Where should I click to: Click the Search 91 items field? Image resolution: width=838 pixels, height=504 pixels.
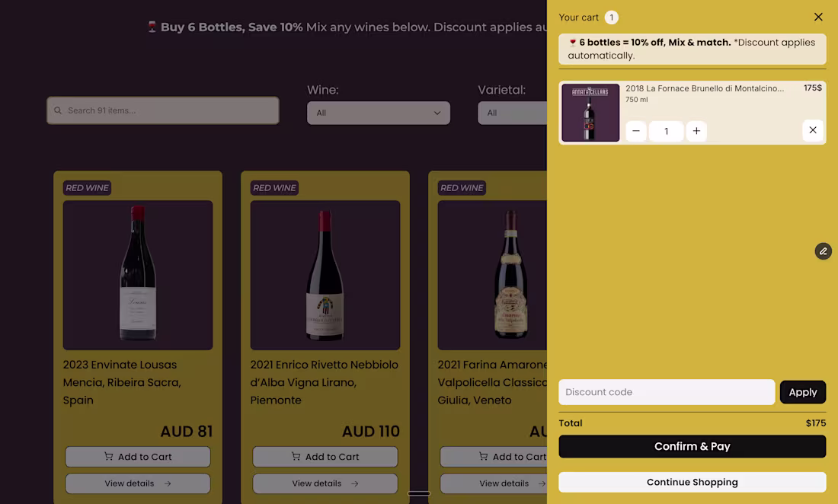tap(163, 110)
